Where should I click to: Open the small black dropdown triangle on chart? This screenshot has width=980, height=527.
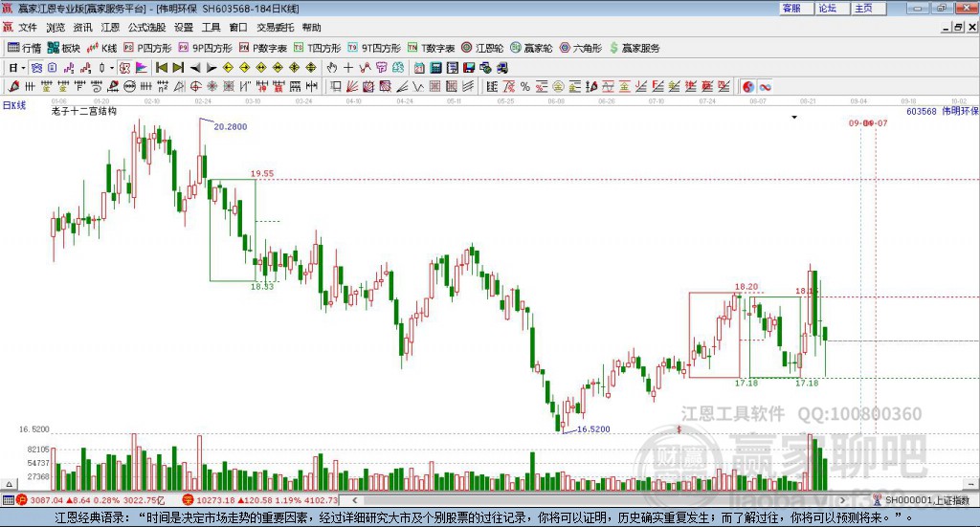click(794, 118)
